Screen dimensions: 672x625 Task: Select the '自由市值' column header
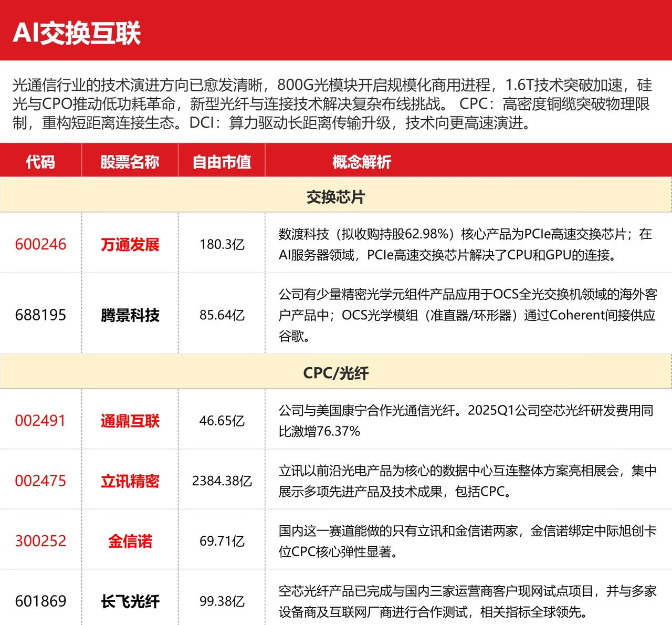pyautogui.click(x=222, y=162)
